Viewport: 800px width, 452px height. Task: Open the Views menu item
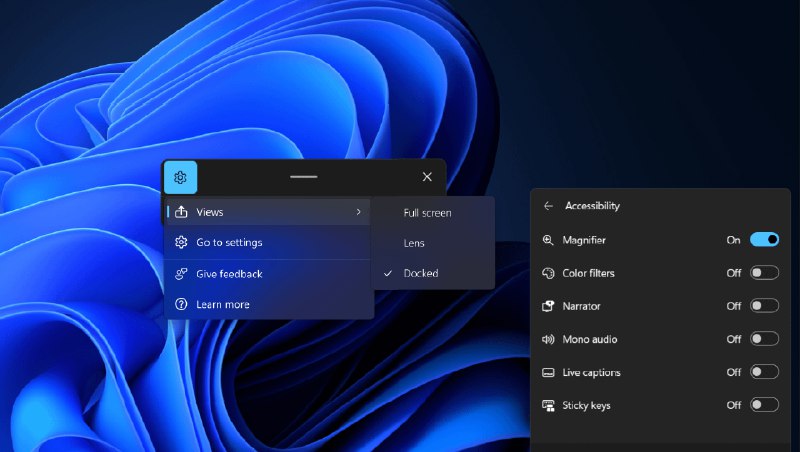[268, 212]
